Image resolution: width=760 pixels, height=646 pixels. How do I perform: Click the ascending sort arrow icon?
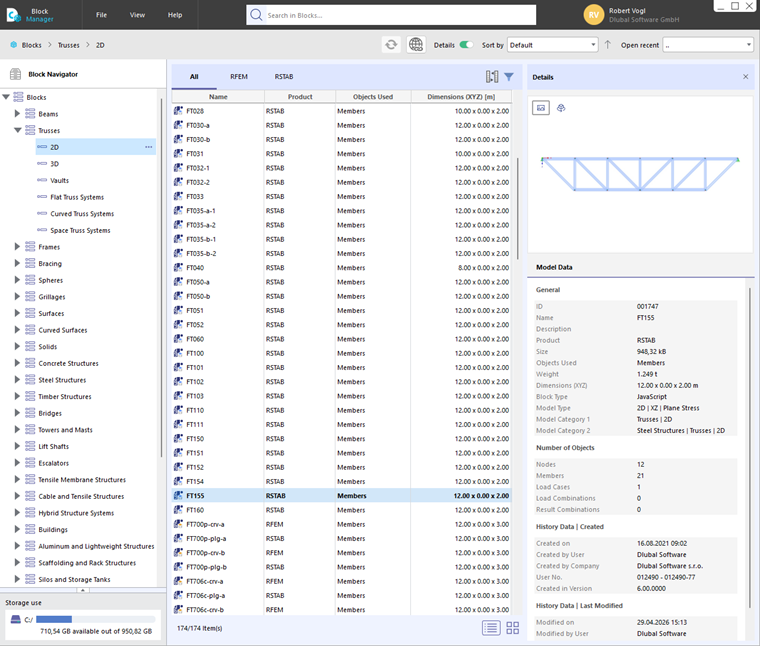coord(608,45)
